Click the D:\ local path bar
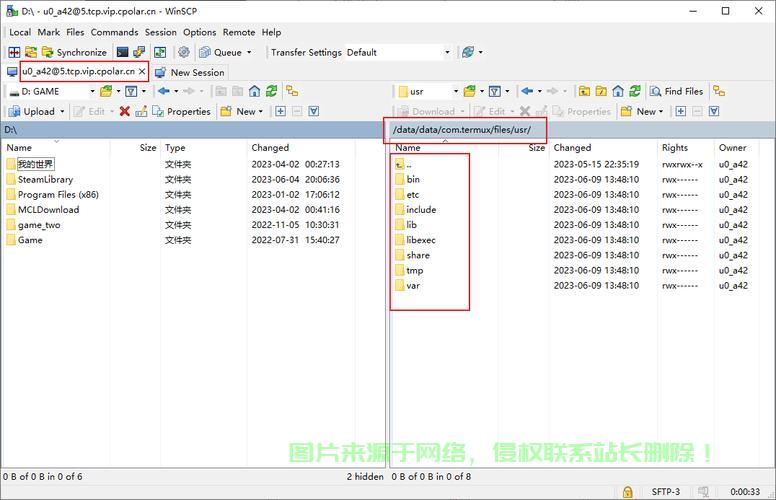This screenshot has height=500, width=776. coord(193,130)
